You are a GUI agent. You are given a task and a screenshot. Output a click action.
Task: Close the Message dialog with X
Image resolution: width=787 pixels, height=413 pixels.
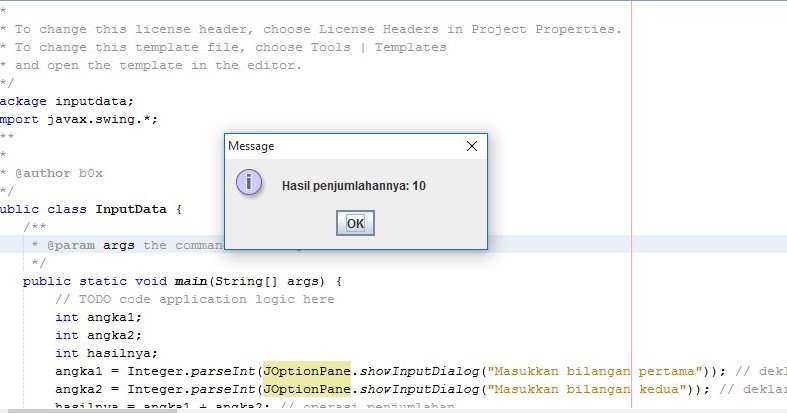click(x=472, y=146)
